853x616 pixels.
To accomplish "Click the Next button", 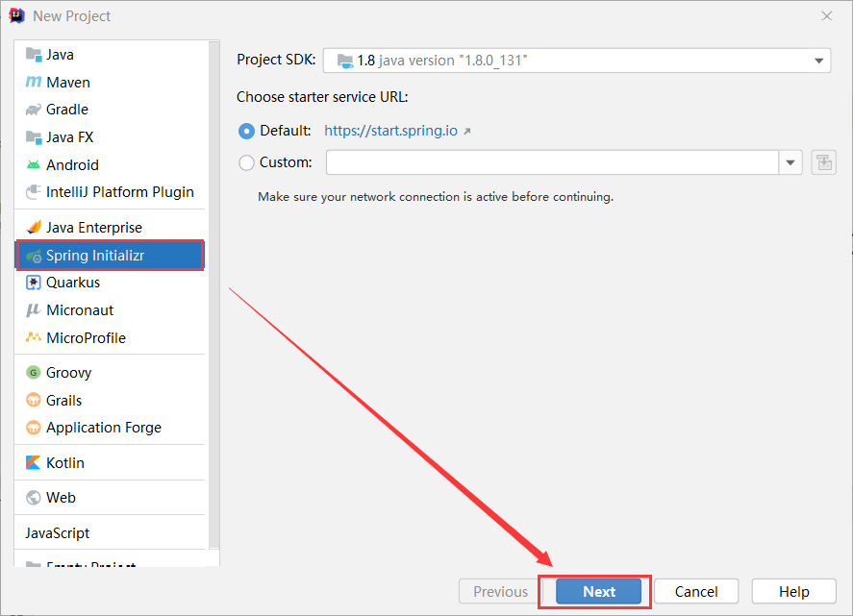I will pyautogui.click(x=598, y=592).
